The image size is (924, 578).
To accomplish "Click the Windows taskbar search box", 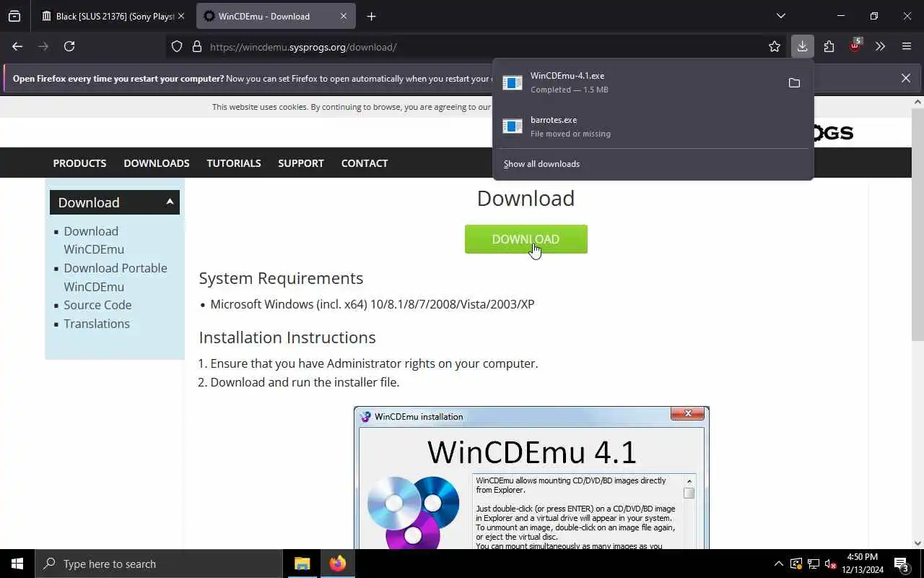I will pyautogui.click(x=159, y=564).
